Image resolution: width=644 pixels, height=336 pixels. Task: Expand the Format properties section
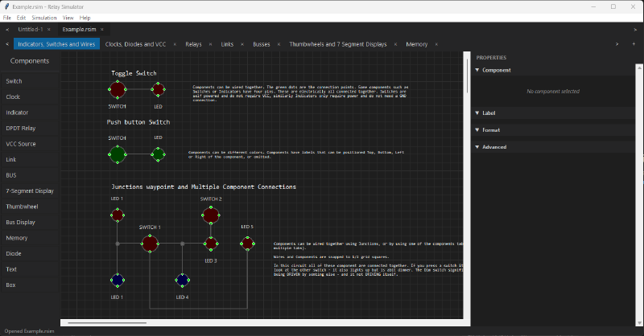[x=492, y=130]
